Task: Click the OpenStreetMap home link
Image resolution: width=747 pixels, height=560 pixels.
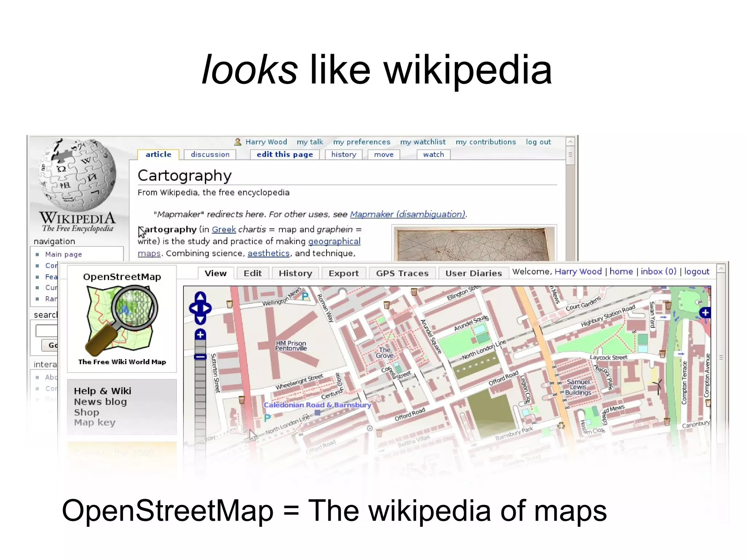Action: coord(621,271)
